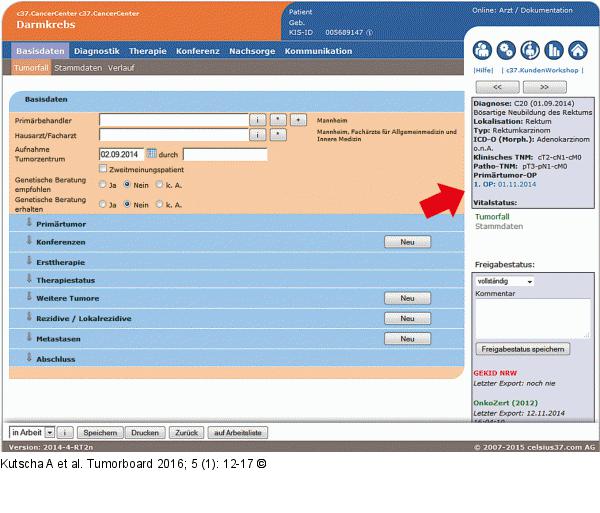Select Nein for Genetische Beratung erhalten
Image resolution: width=600 pixels, height=513 pixels.
coord(127,204)
